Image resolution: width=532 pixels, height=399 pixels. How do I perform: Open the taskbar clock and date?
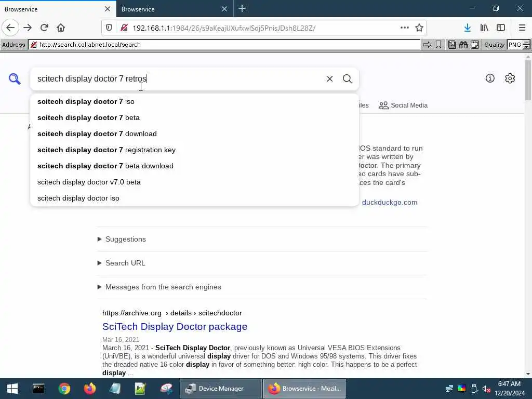(x=510, y=389)
